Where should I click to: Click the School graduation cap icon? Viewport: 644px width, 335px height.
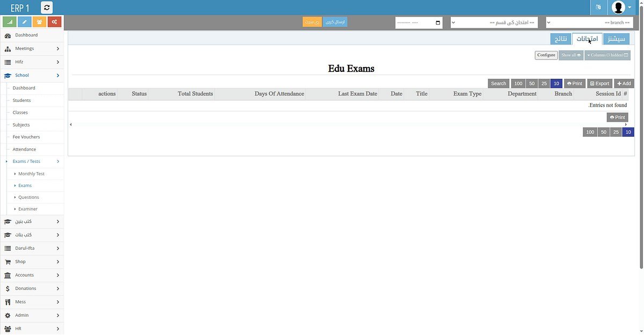point(8,76)
